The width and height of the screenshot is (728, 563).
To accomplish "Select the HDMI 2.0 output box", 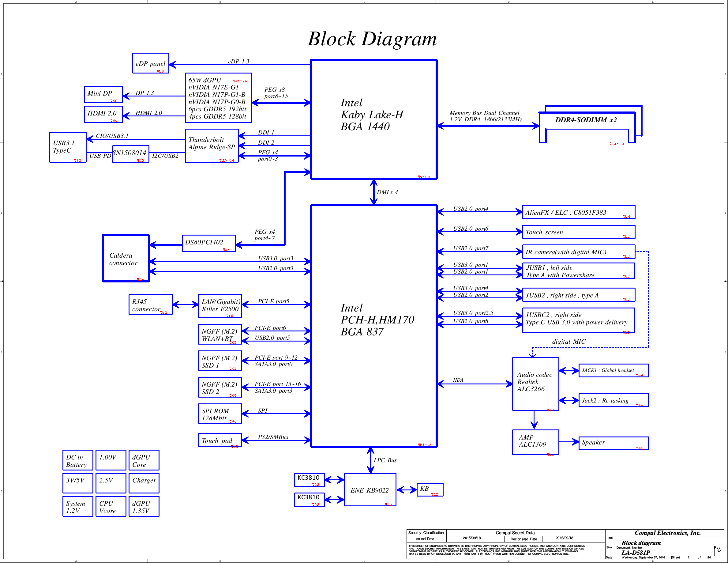I will 103,114.
